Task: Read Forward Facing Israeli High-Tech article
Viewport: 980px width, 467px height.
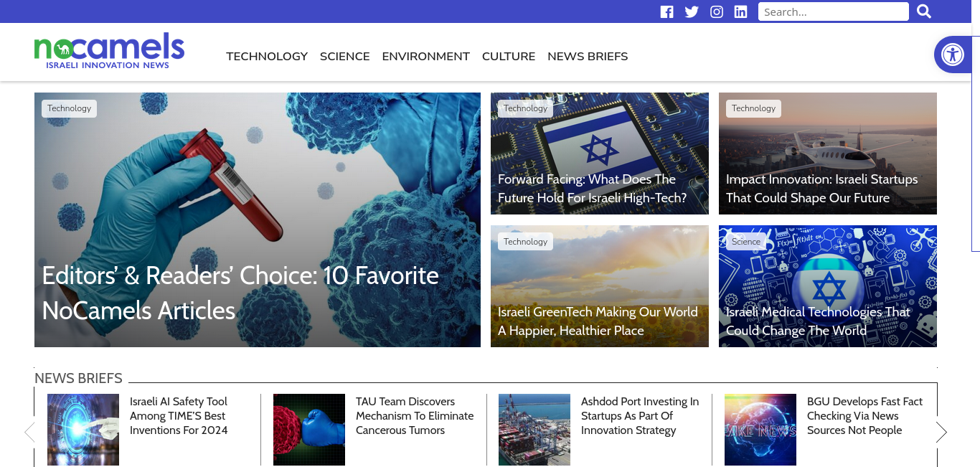Action: point(593,189)
